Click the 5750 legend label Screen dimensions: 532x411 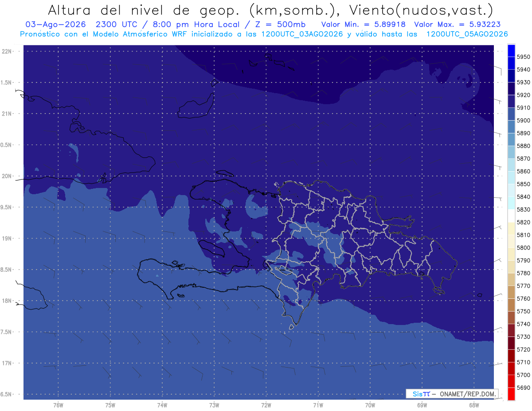coord(523,311)
